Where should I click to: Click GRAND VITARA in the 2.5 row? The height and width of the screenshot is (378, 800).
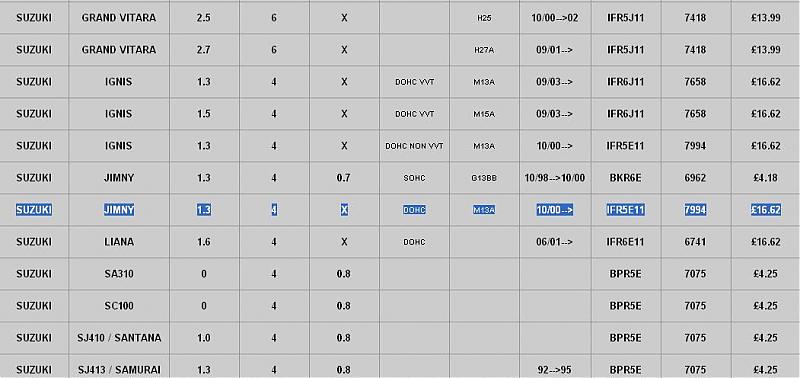[119, 18]
